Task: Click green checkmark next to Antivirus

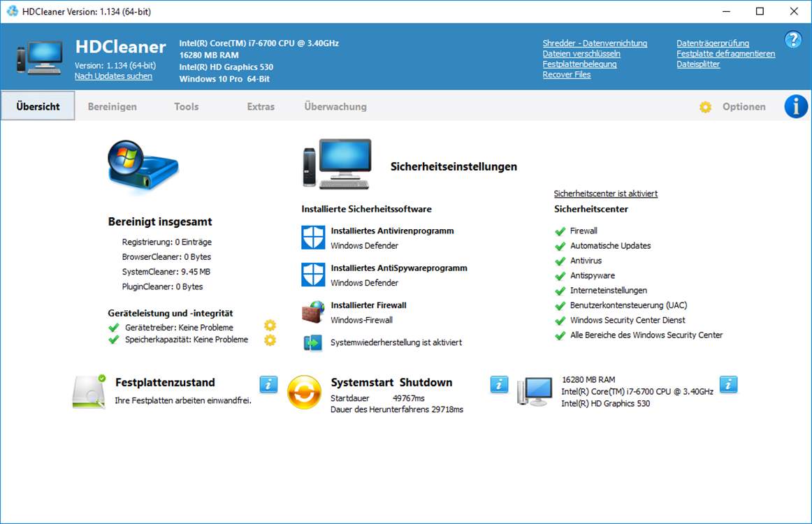Action: point(560,261)
